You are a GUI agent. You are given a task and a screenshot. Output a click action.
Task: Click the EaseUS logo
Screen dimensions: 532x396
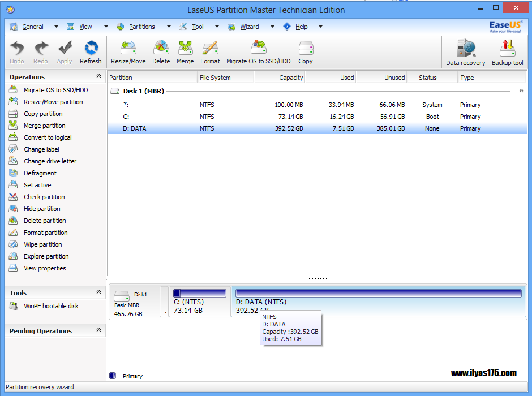[505, 27]
